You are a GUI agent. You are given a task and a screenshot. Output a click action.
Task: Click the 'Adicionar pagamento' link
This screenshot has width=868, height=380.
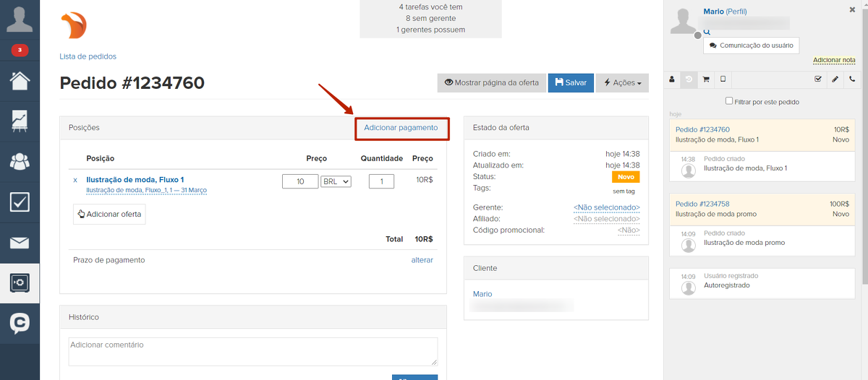[401, 128]
